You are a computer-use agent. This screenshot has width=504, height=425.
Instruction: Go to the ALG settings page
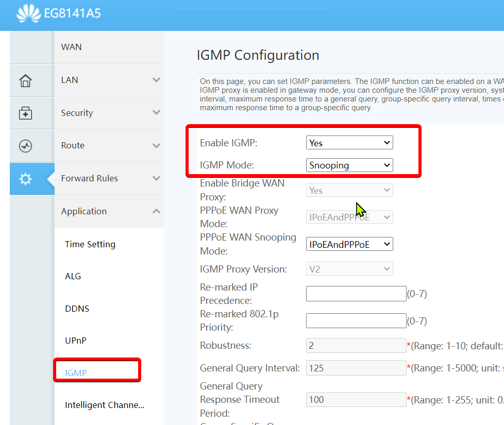73,276
